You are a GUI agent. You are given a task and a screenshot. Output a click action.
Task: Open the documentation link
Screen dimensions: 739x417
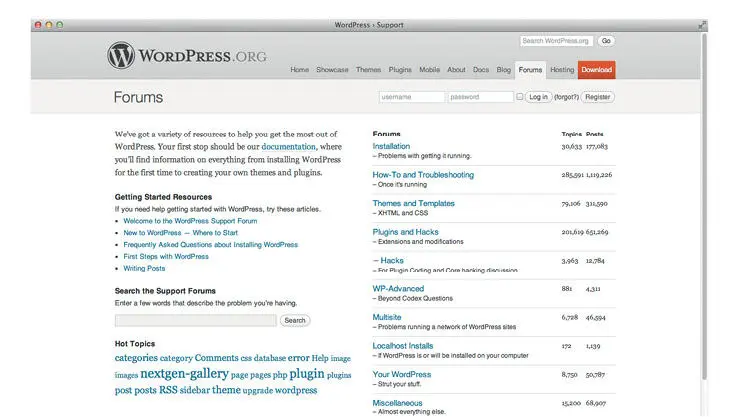(x=288, y=147)
